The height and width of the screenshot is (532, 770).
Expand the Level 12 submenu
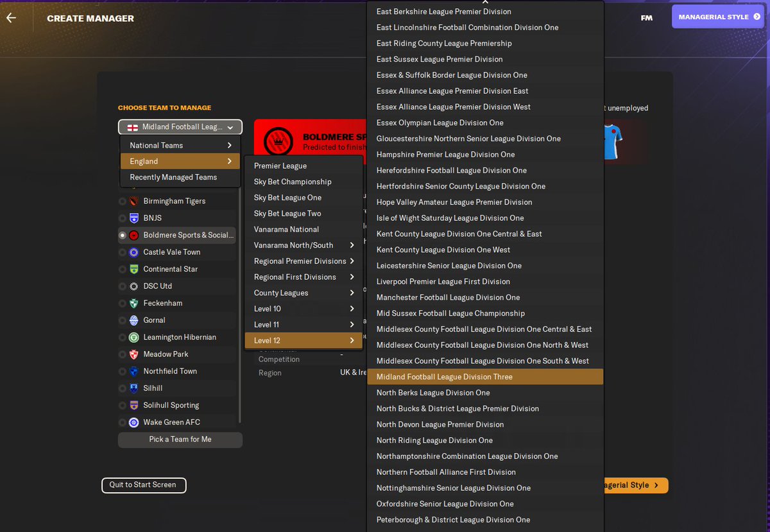tap(304, 340)
